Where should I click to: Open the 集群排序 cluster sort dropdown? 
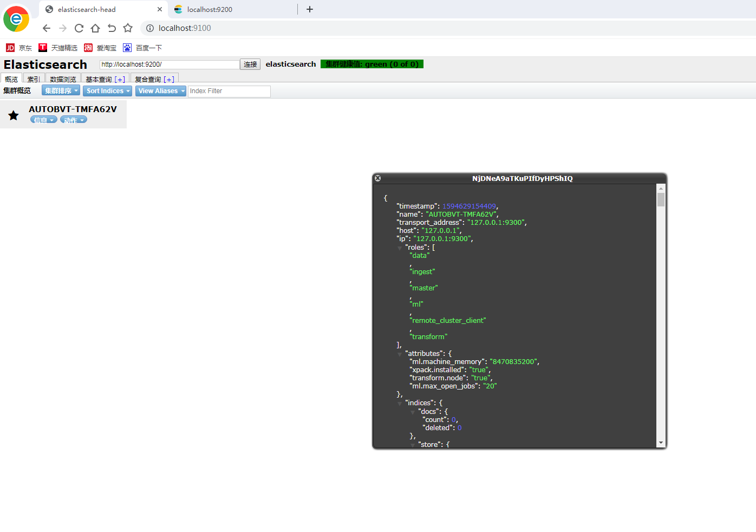61,90
